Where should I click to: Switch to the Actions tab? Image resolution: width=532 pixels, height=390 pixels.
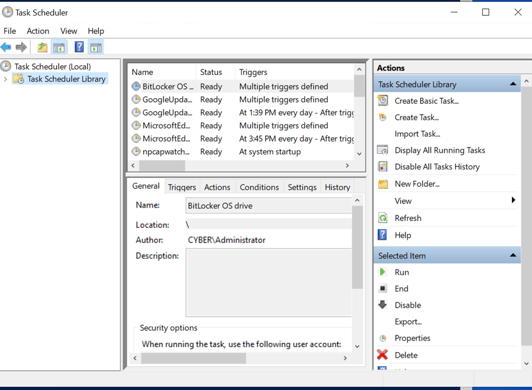(217, 187)
